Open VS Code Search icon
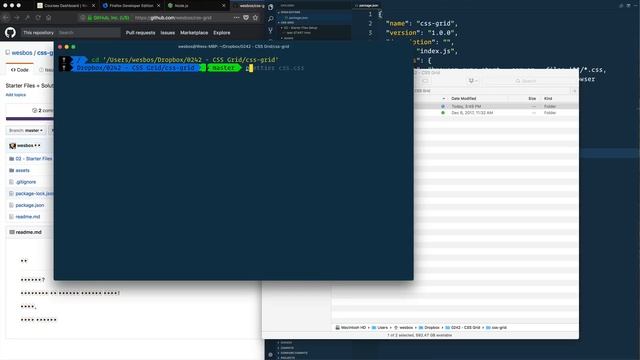640x360 pixels. [x=270, y=18]
